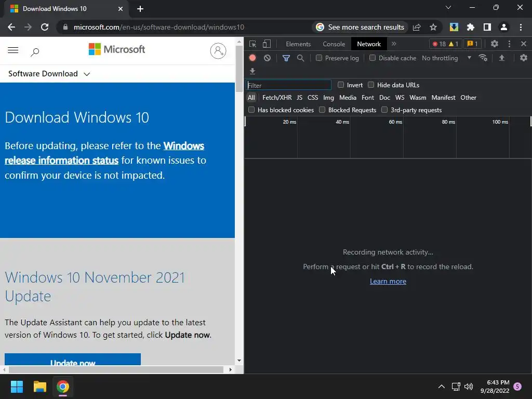Click the Update now button
The height and width of the screenshot is (399, 532).
coord(73,360)
